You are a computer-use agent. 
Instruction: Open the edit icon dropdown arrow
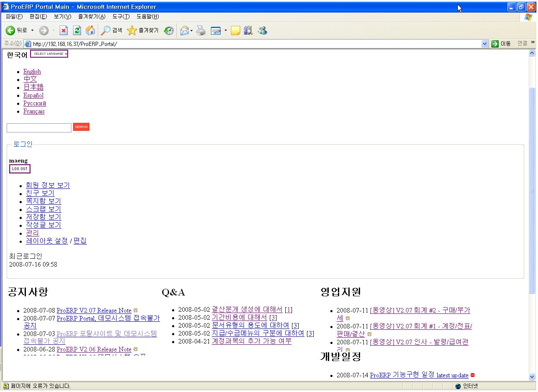pos(226,31)
